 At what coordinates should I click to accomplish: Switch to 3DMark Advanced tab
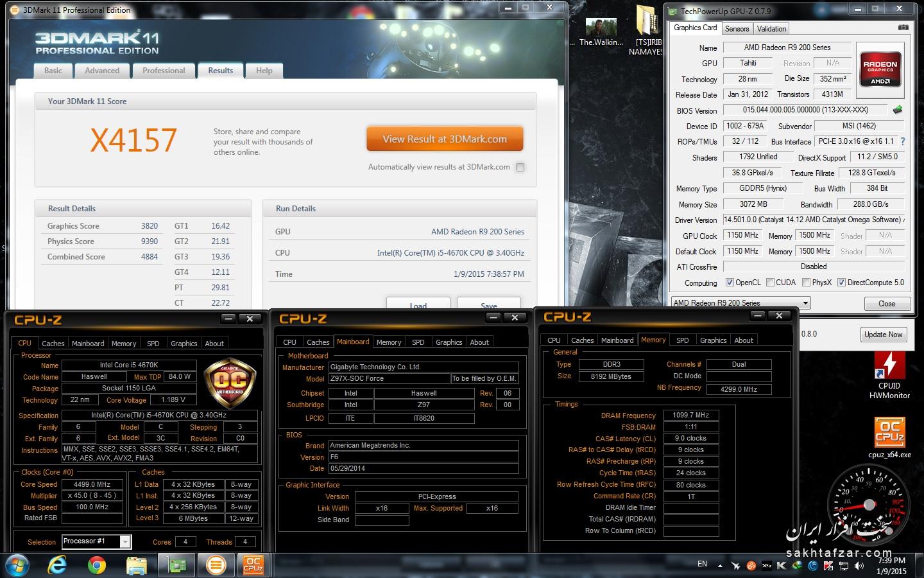pyautogui.click(x=102, y=71)
